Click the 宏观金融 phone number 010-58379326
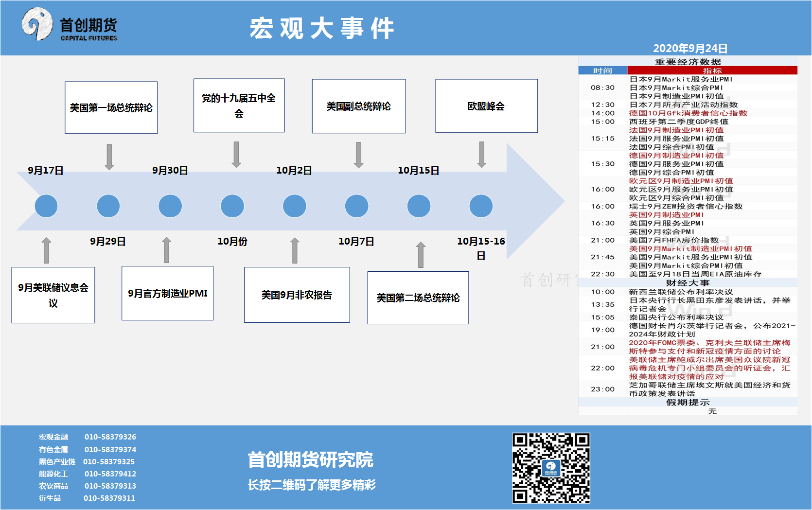 click(110, 437)
